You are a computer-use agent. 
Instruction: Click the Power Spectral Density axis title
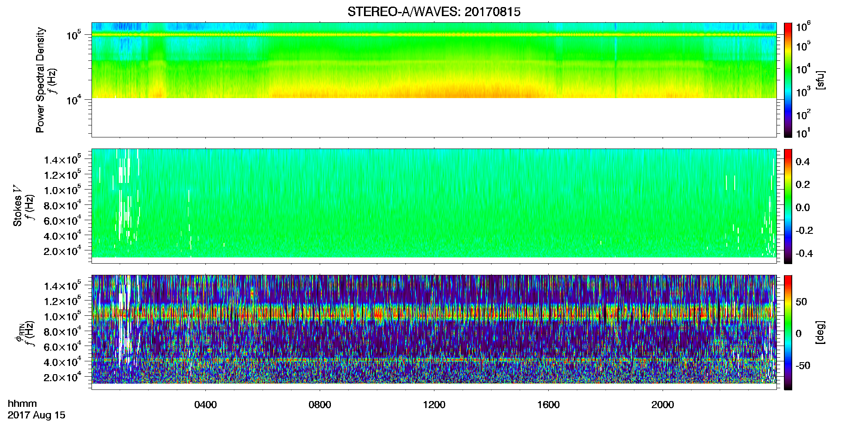(x=40, y=80)
